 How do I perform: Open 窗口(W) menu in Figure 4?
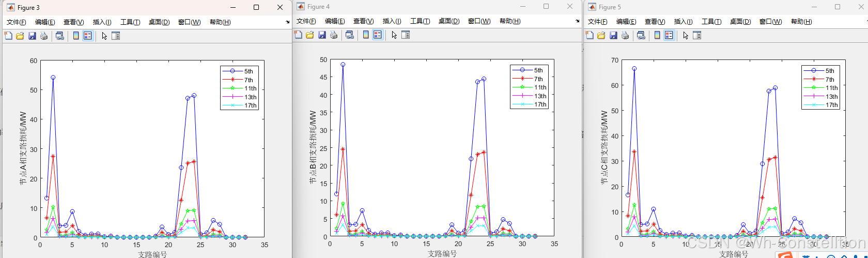[x=479, y=21]
